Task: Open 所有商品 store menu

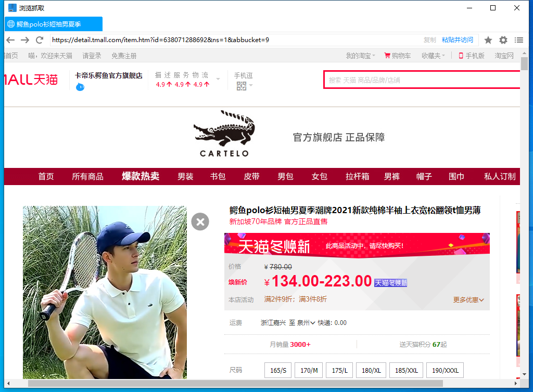Action: (87, 176)
